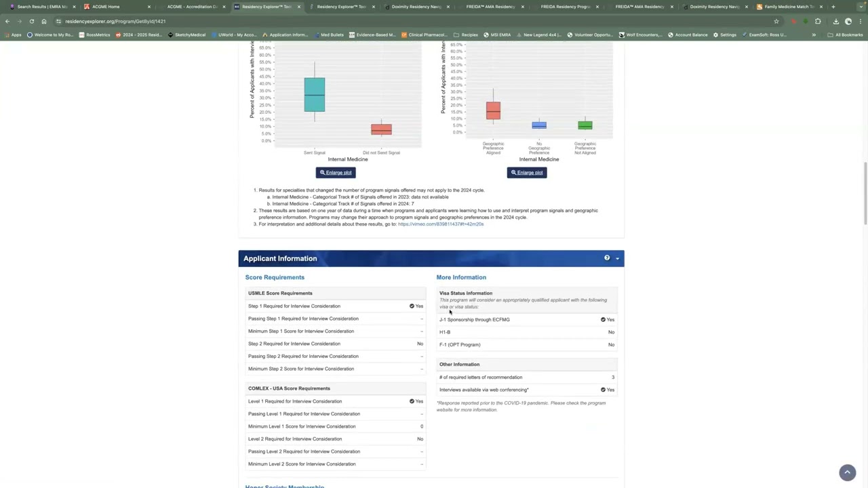The image size is (868, 488).
Task: Open the Application Information bookmark
Action: (285, 35)
